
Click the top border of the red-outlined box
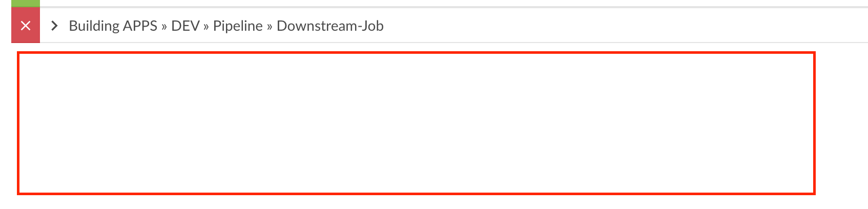pyautogui.click(x=416, y=52)
